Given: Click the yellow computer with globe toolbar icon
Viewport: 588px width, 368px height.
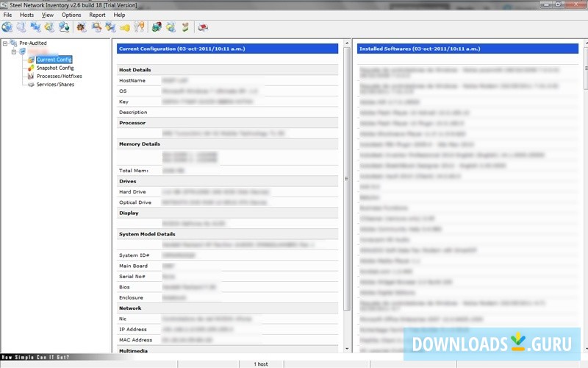Looking at the screenshot, I should pyautogui.click(x=49, y=27).
